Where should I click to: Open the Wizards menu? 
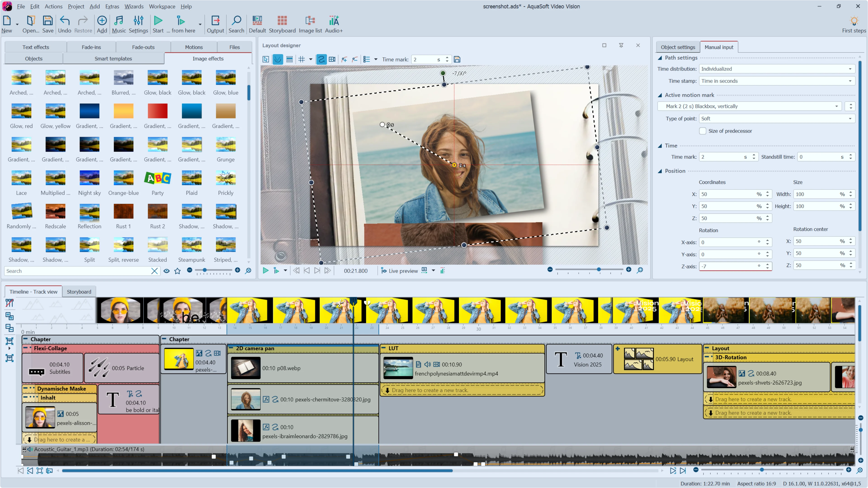click(x=134, y=6)
